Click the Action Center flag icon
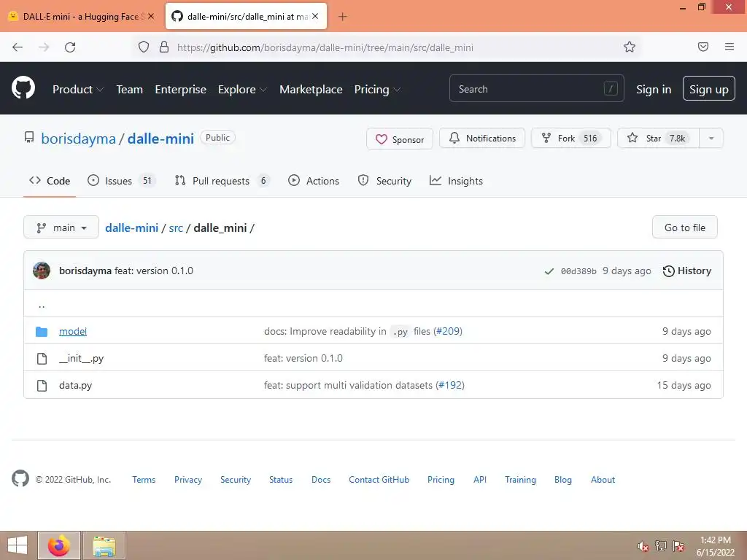The height and width of the screenshot is (560, 747). pos(678,546)
